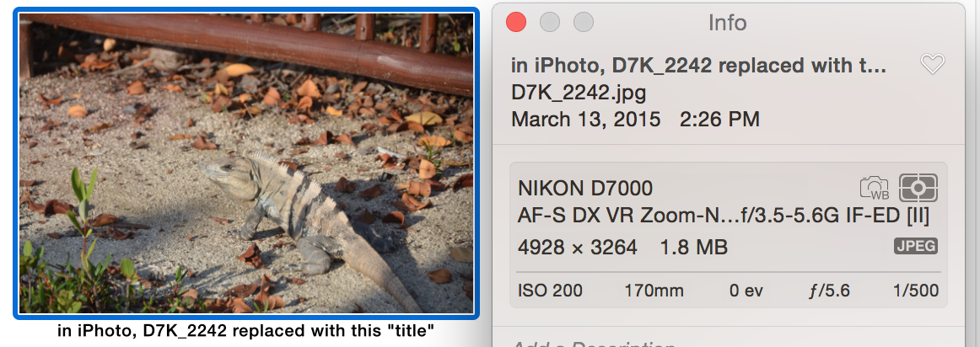Click the white balance camera icon
980x347 pixels.
[875, 188]
